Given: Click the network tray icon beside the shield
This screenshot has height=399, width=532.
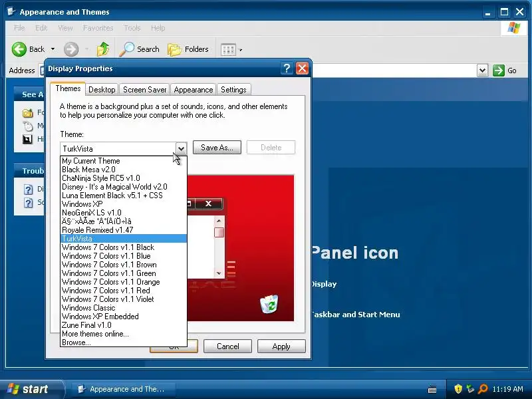Looking at the screenshot, I should point(470,388).
